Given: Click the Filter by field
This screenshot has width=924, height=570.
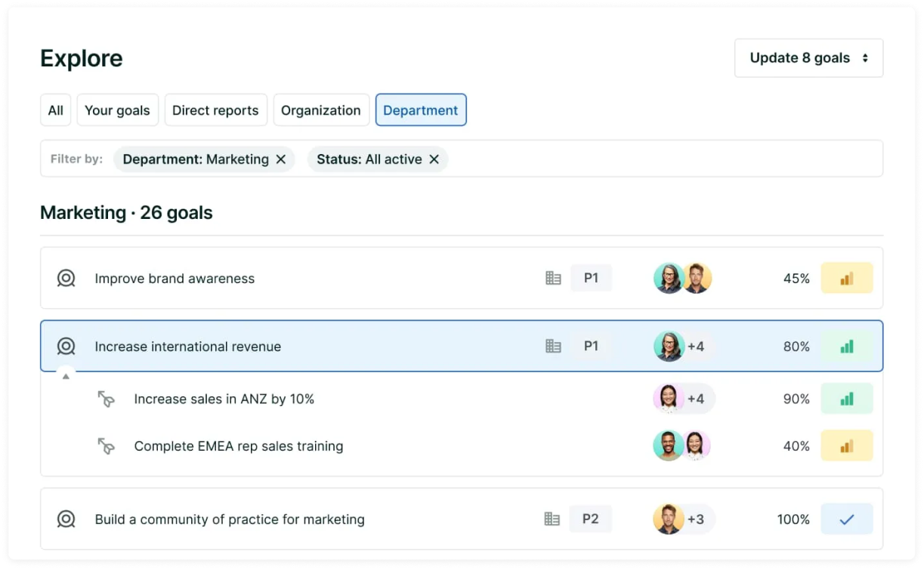Looking at the screenshot, I should [462, 159].
